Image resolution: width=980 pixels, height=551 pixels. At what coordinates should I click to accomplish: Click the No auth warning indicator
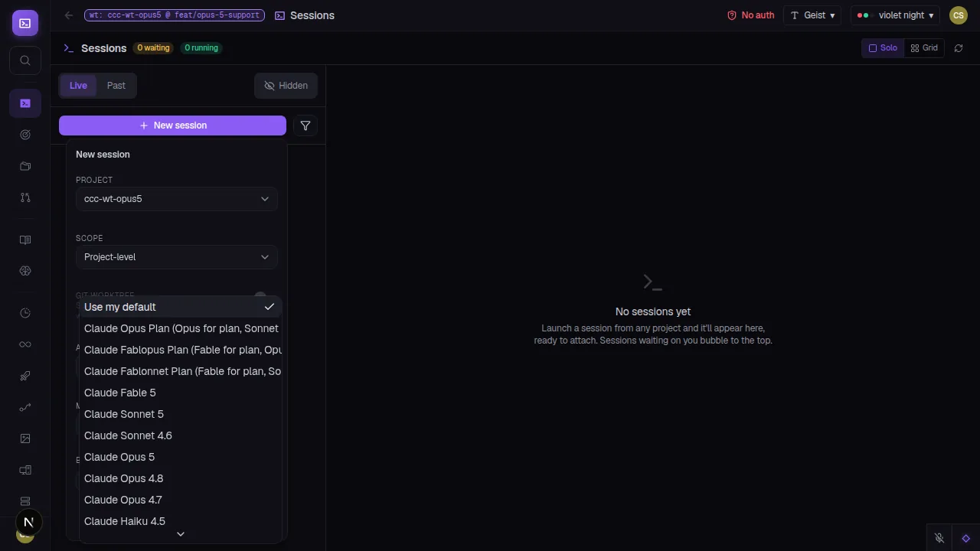point(750,15)
